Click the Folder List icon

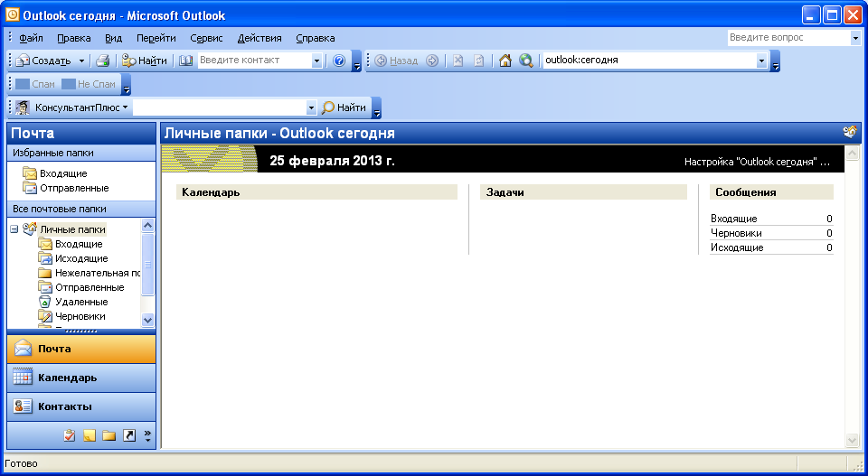[109, 435]
